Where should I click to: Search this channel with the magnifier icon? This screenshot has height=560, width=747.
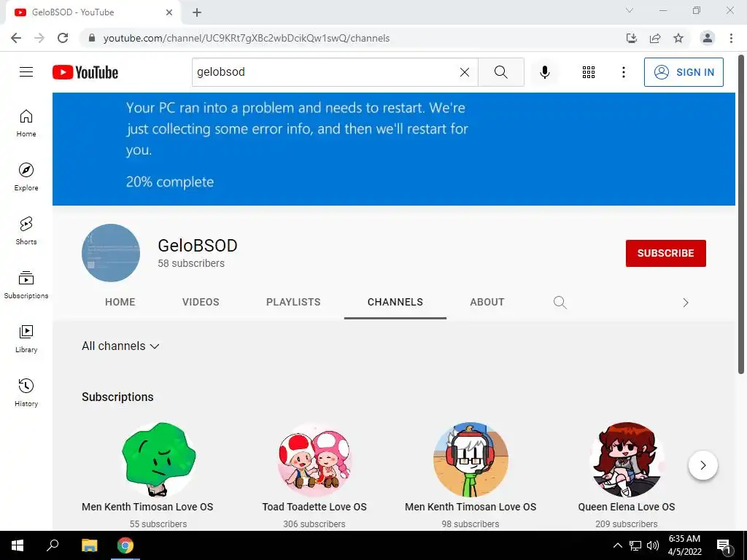coord(560,303)
